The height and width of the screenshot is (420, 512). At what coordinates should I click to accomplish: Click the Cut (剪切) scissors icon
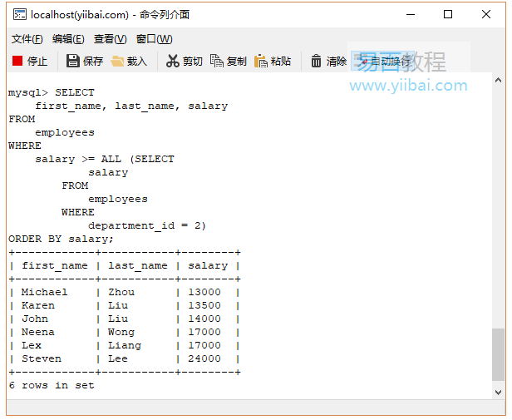tap(173, 61)
